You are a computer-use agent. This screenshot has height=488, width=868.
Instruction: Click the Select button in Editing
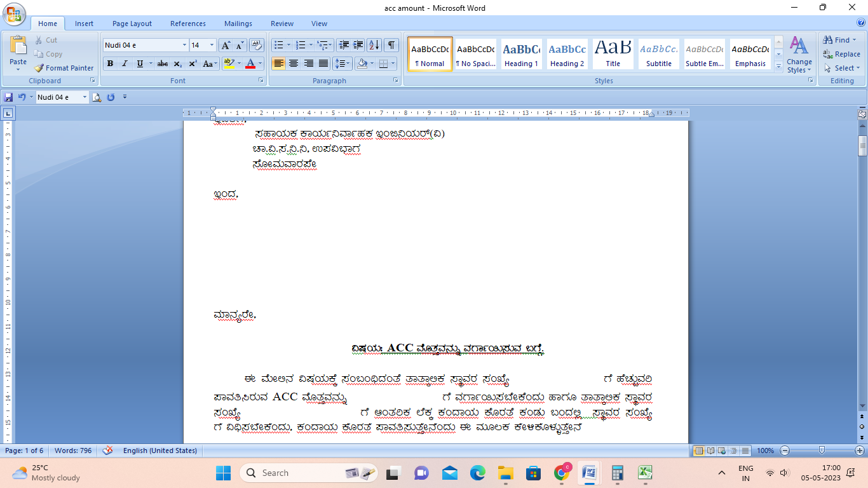pyautogui.click(x=842, y=68)
